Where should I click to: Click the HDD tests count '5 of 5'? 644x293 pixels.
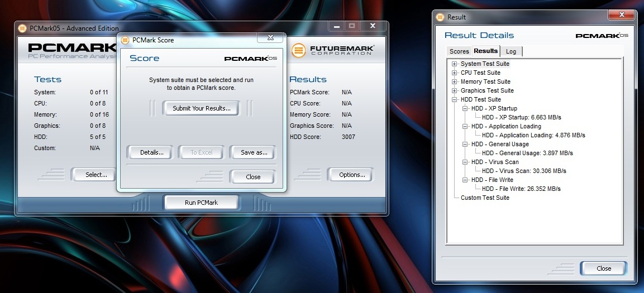coord(98,137)
